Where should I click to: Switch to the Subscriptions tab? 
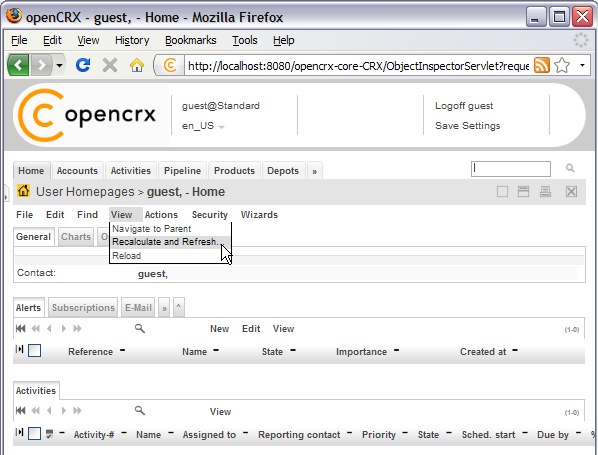coord(83,308)
